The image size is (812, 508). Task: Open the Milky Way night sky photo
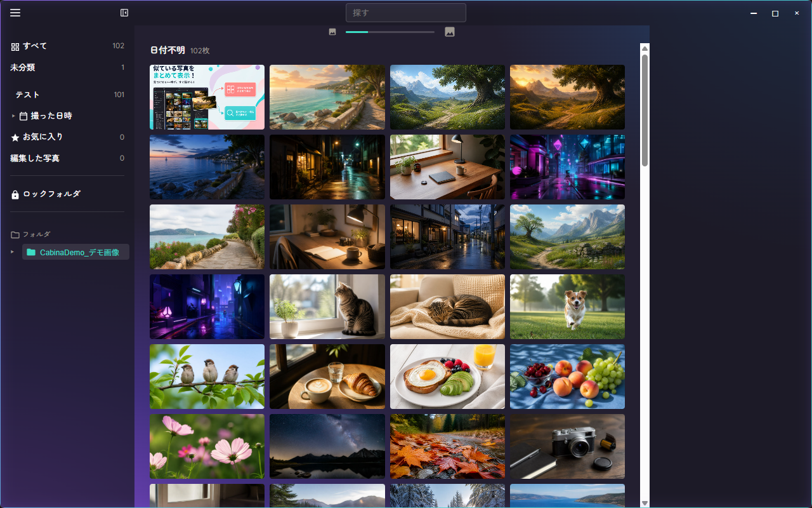click(327, 446)
